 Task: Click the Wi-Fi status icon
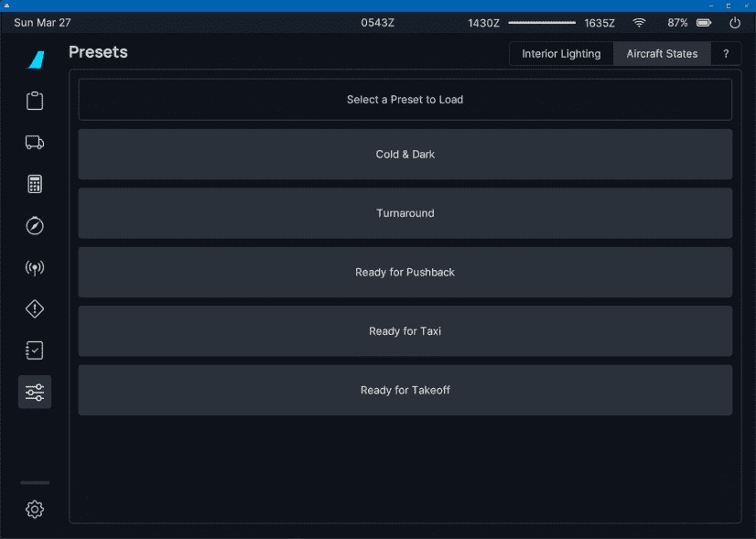pyautogui.click(x=639, y=23)
